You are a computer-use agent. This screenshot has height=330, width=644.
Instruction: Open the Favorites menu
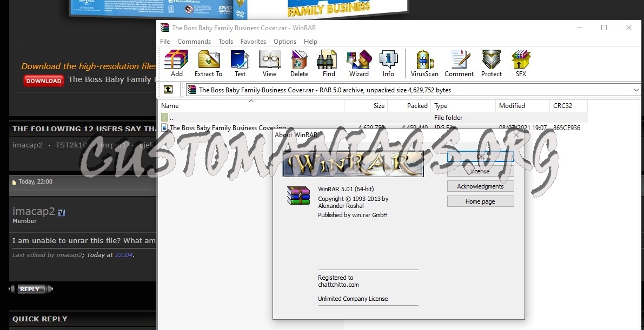254,42
